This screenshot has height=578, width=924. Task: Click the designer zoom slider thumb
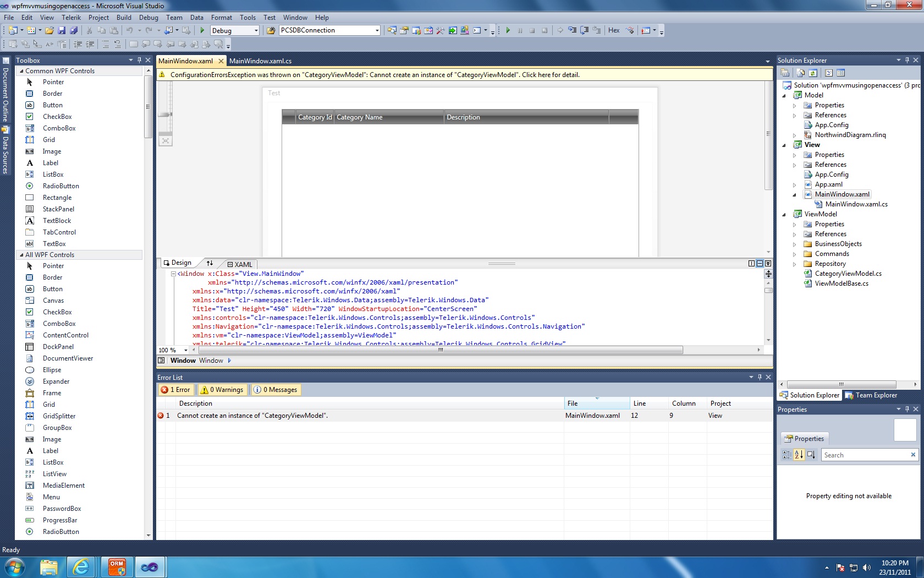(165, 114)
